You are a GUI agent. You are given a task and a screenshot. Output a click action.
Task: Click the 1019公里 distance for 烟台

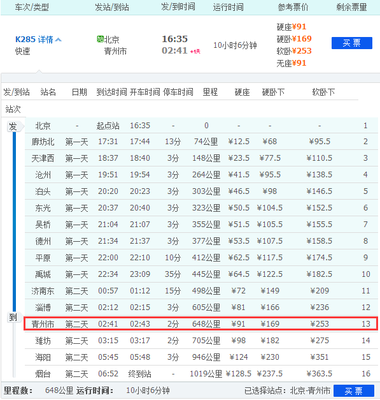pyautogui.click(x=206, y=374)
